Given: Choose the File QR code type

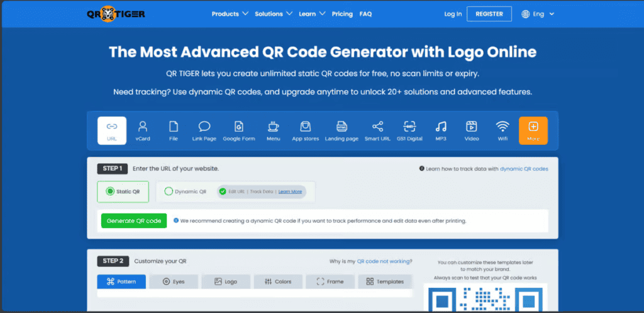Looking at the screenshot, I should coord(174,130).
